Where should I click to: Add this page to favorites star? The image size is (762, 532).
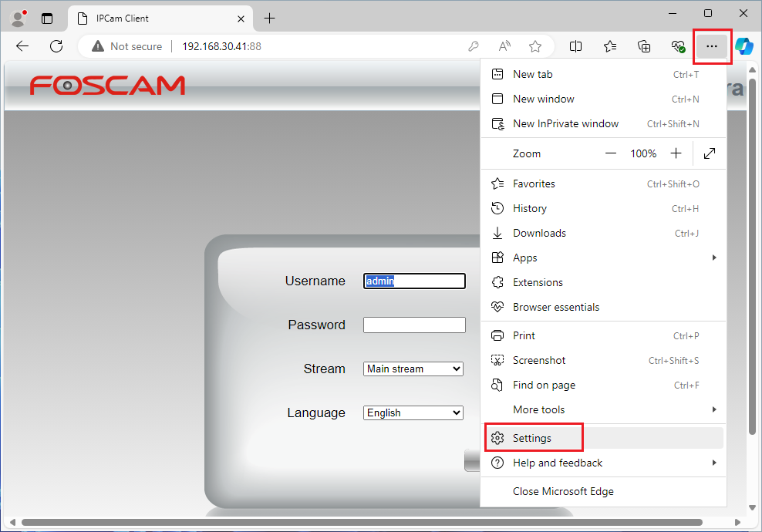(x=535, y=46)
